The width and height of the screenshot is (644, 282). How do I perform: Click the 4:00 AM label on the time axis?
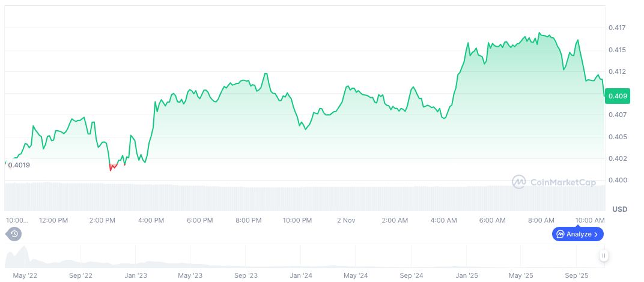pyautogui.click(x=444, y=220)
